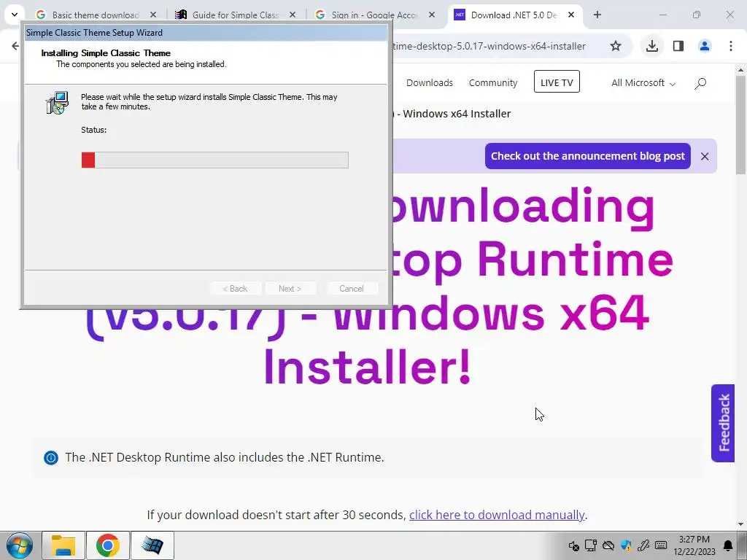Open File Explorer from taskbar
747x560 pixels.
[63, 545]
